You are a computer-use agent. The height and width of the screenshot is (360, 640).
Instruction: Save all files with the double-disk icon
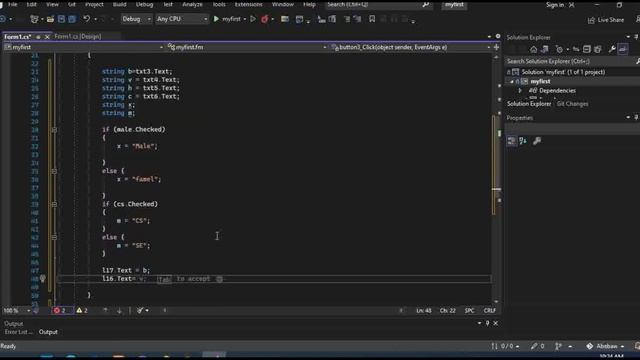click(72, 19)
